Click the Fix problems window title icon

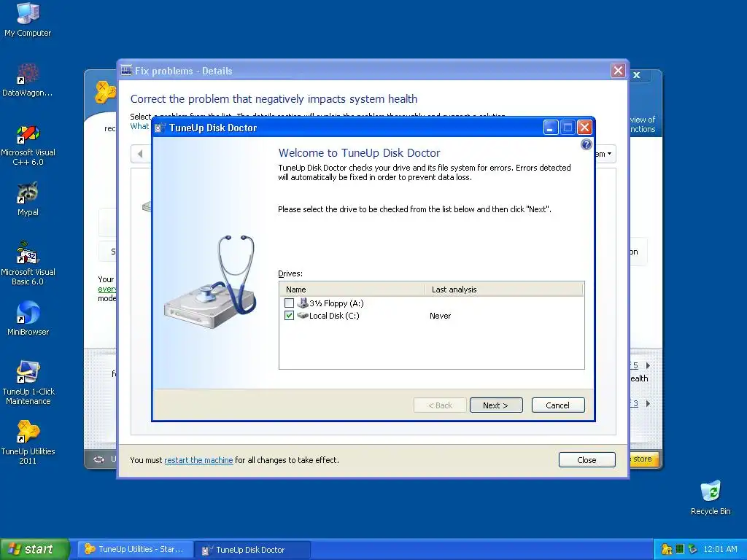point(125,71)
